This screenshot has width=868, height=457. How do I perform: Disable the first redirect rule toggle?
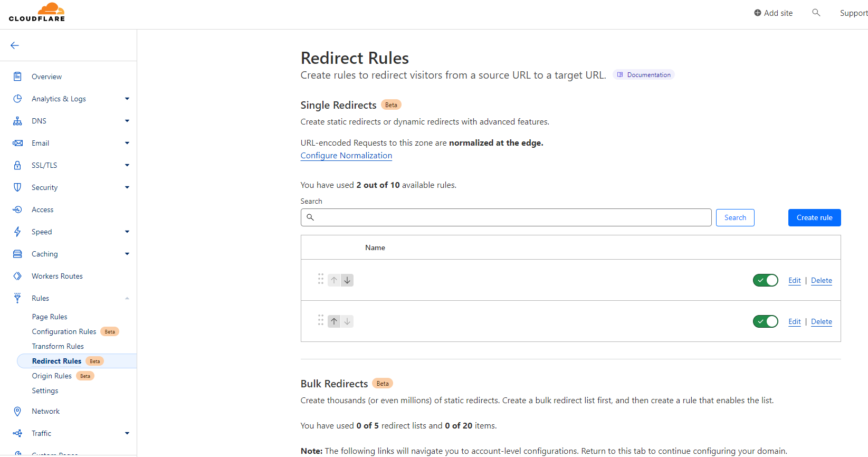coord(765,280)
